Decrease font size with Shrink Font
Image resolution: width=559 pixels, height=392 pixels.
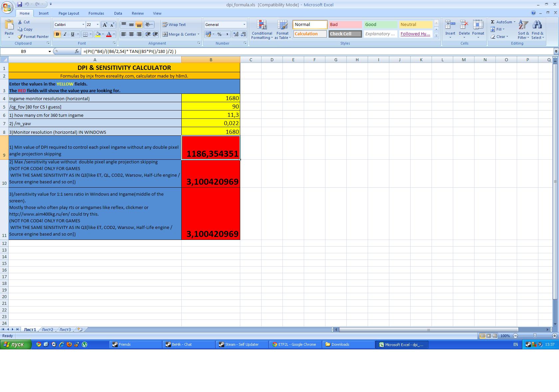click(112, 25)
